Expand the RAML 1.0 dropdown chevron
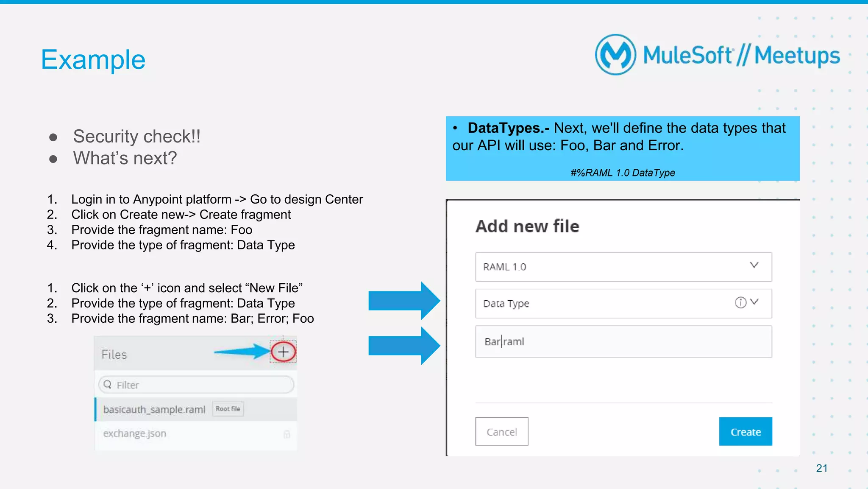This screenshot has height=489, width=868. pos(754,265)
